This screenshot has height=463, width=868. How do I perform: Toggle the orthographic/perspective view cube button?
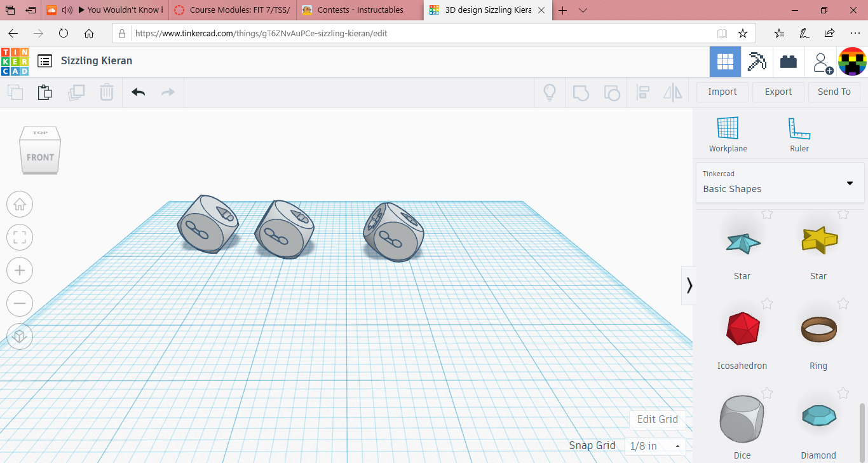20,336
